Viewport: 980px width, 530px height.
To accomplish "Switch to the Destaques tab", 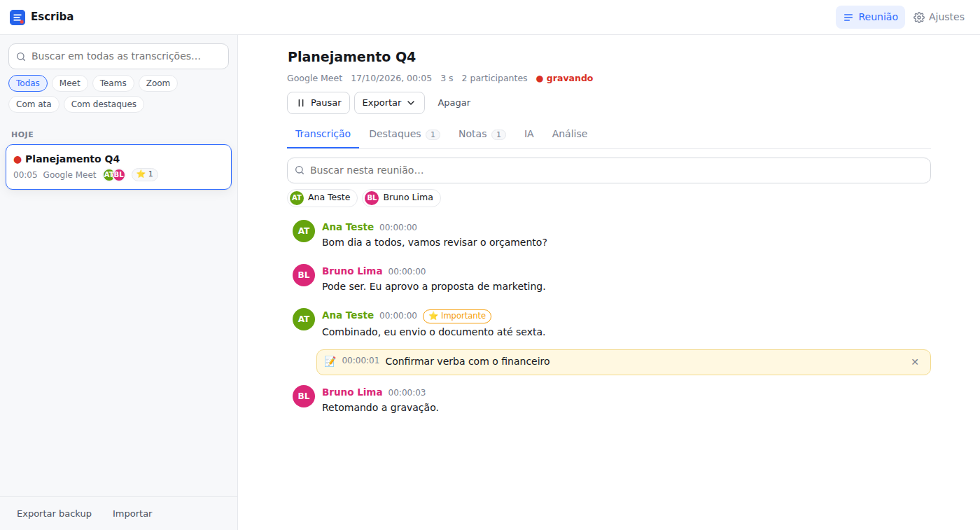I will click(x=404, y=134).
